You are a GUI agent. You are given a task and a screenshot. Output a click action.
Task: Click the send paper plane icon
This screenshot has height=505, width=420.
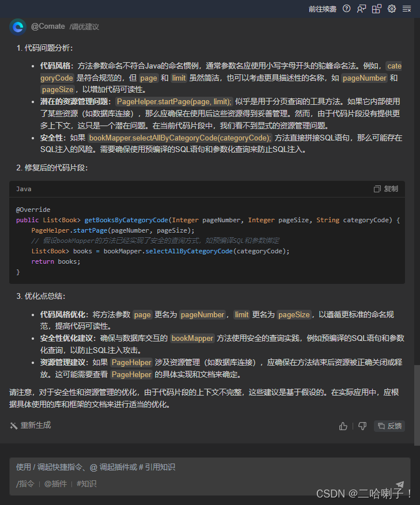400,484
